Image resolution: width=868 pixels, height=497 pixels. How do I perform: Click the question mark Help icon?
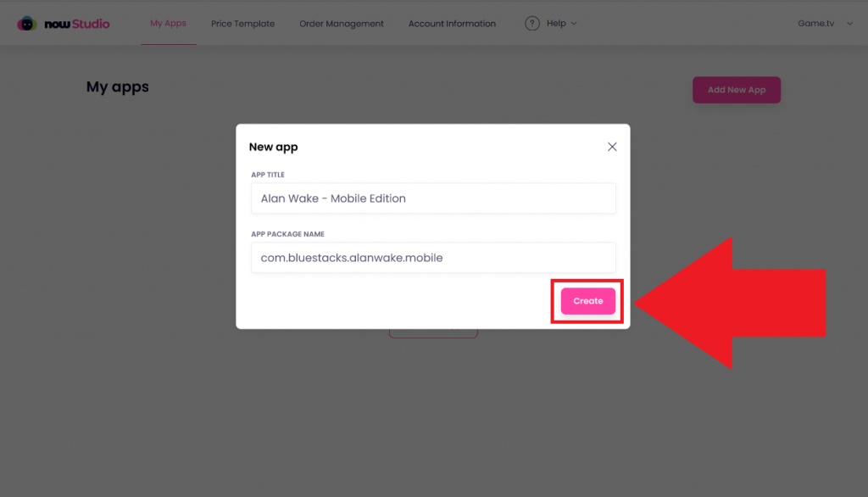point(531,23)
